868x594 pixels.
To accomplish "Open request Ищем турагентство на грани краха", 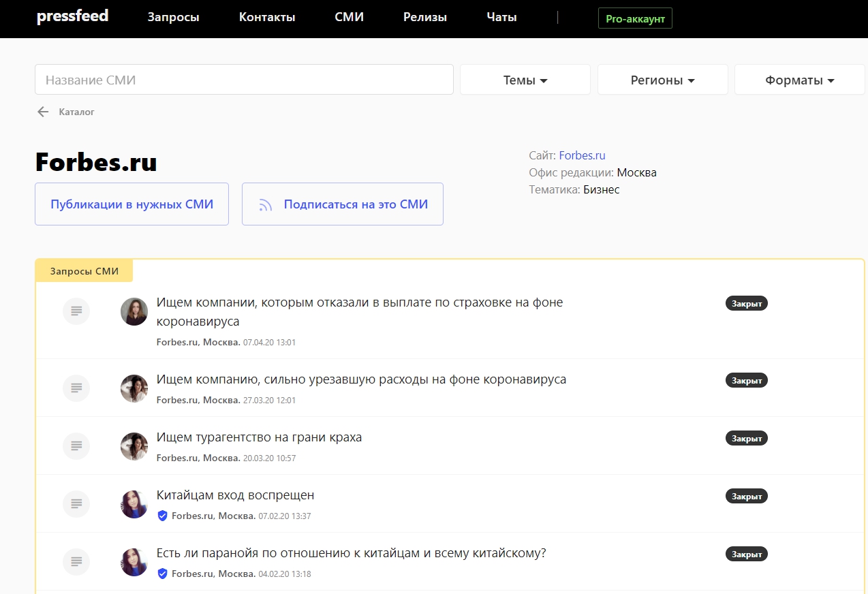I will tap(259, 437).
